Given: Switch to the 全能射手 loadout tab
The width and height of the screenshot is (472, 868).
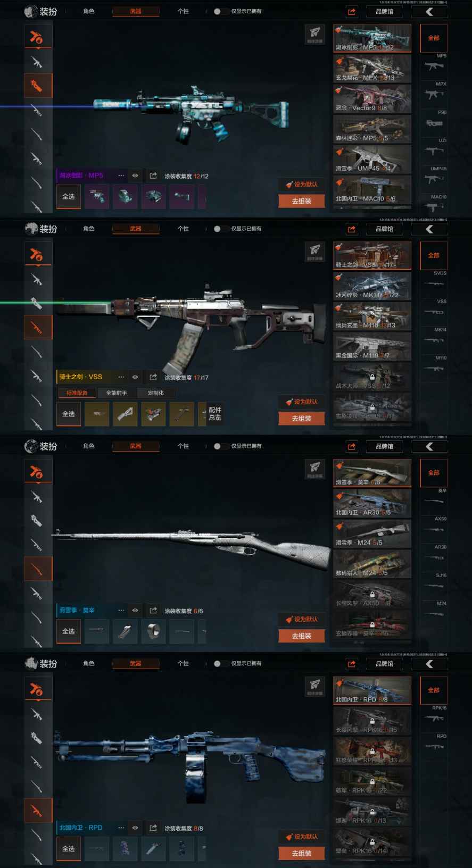Looking at the screenshot, I should 117,393.
